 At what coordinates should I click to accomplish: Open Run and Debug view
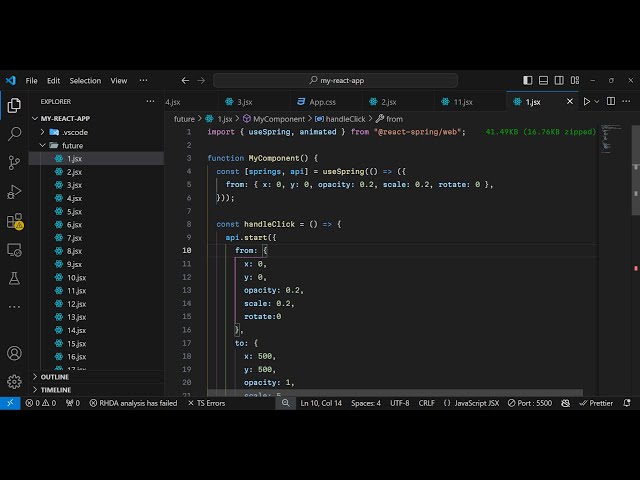(x=14, y=191)
